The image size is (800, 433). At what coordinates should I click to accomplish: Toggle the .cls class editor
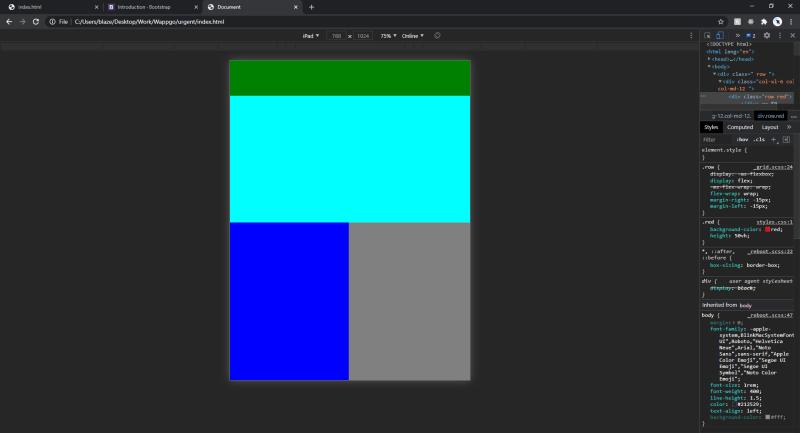coord(759,139)
